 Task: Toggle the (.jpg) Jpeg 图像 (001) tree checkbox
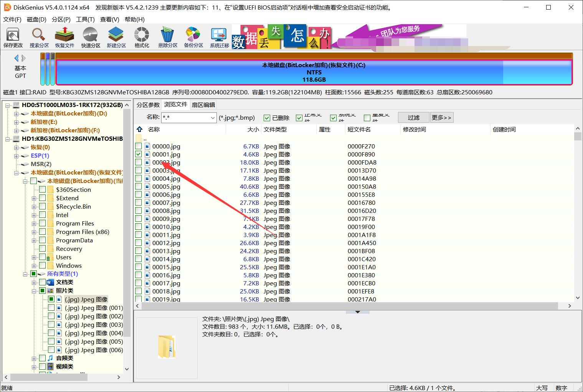click(x=51, y=308)
